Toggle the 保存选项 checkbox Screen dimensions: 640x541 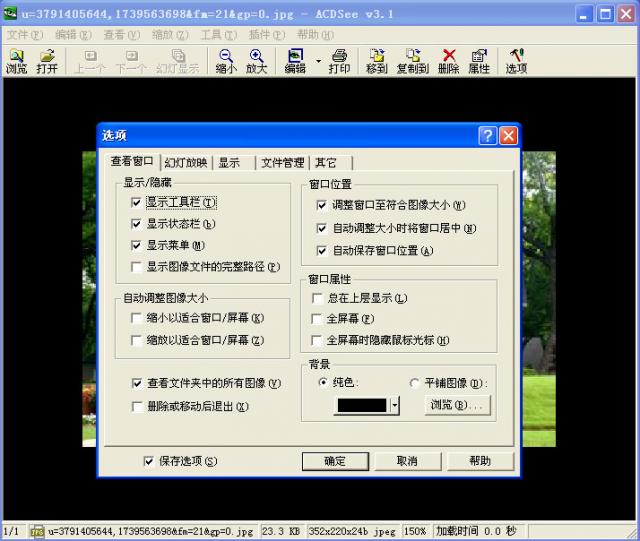[149, 461]
